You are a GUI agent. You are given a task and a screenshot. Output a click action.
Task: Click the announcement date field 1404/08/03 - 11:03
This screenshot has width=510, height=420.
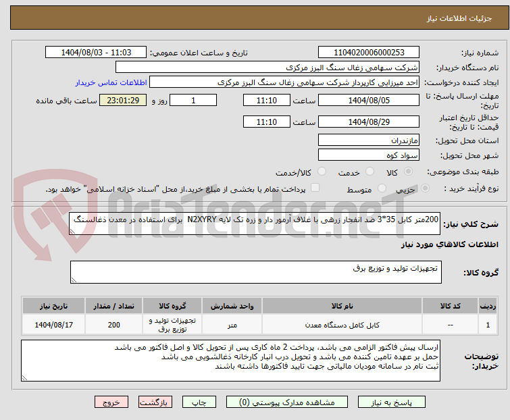pos(96,53)
